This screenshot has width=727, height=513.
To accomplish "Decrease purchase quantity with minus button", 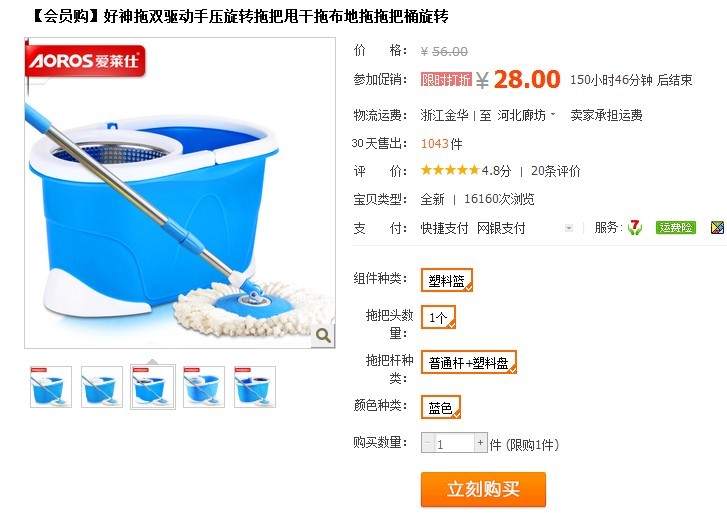I will 427,443.
